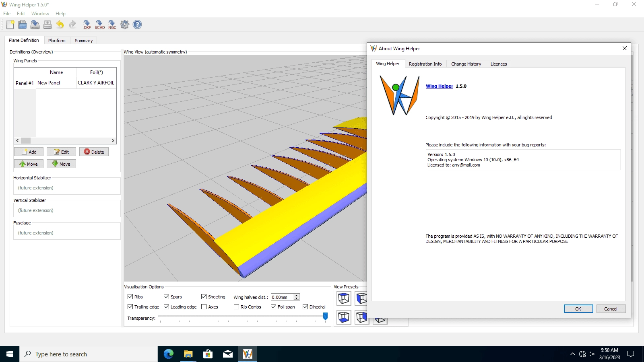The height and width of the screenshot is (362, 644).
Task: Click the CLARK Y AIRFOIL cell
Action: [x=96, y=83]
